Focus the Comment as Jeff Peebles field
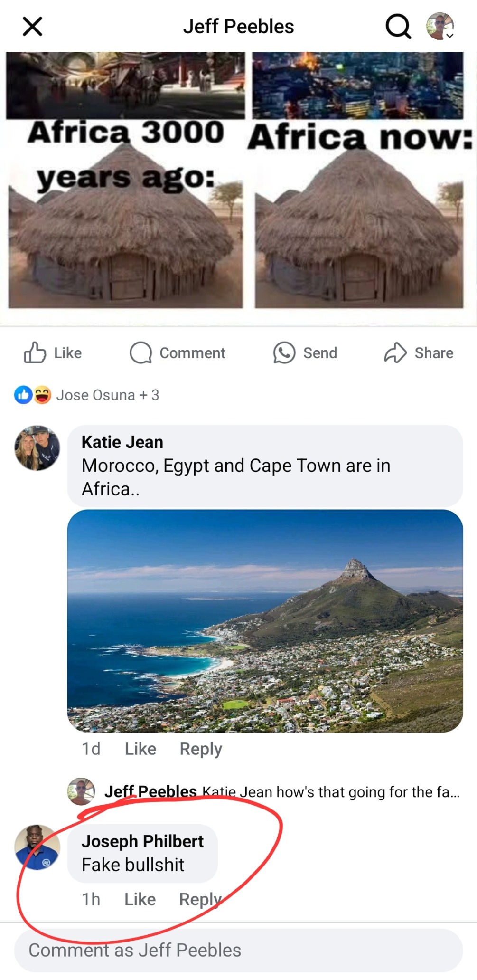Viewport: 477px width, 980px height. 238,951
